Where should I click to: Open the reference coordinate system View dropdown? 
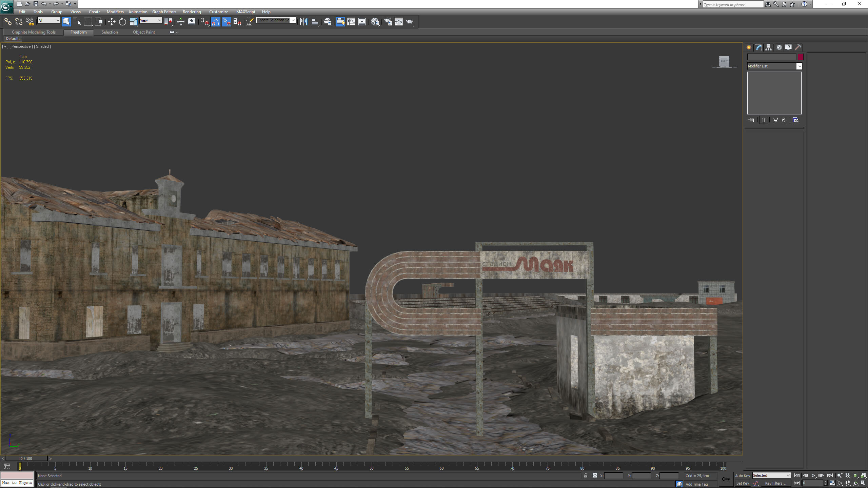[x=151, y=20]
